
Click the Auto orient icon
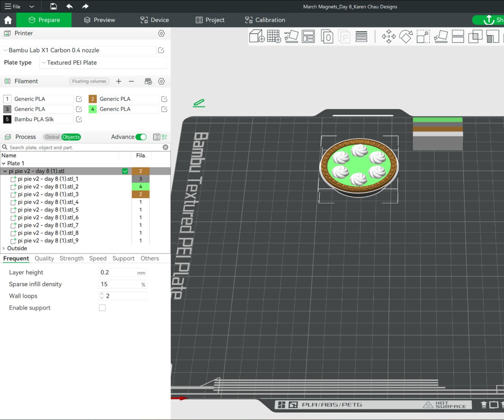coord(291,36)
